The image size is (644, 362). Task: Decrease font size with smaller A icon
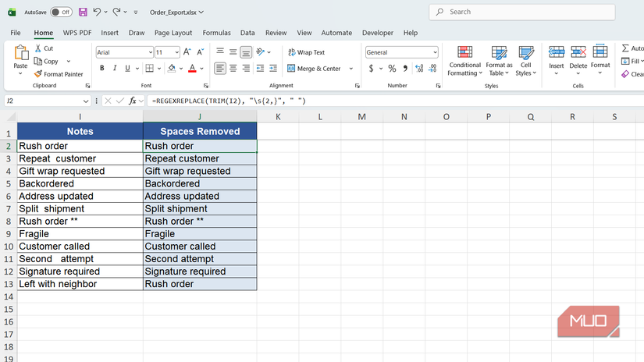[x=200, y=52]
